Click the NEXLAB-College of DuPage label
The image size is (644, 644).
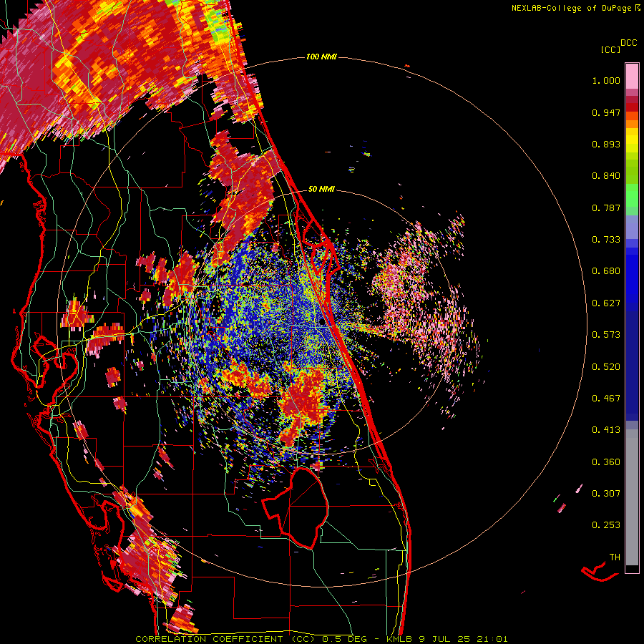pyautogui.click(x=571, y=8)
